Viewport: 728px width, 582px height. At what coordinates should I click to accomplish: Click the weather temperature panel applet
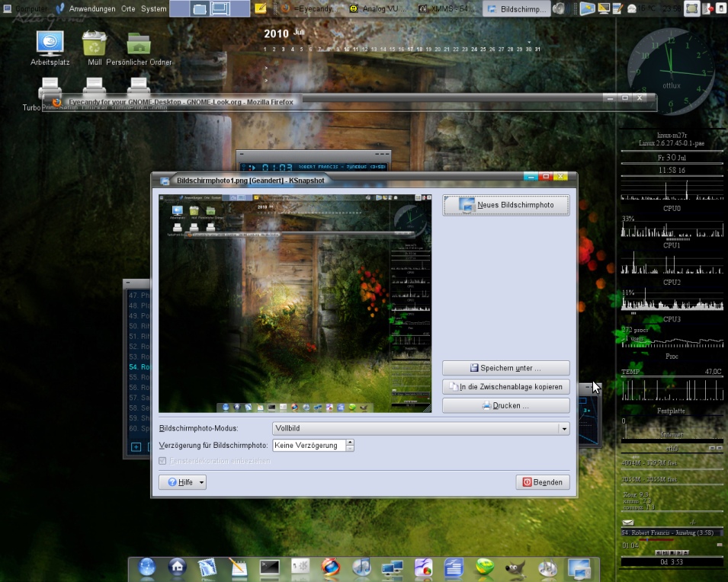pyautogui.click(x=642, y=8)
